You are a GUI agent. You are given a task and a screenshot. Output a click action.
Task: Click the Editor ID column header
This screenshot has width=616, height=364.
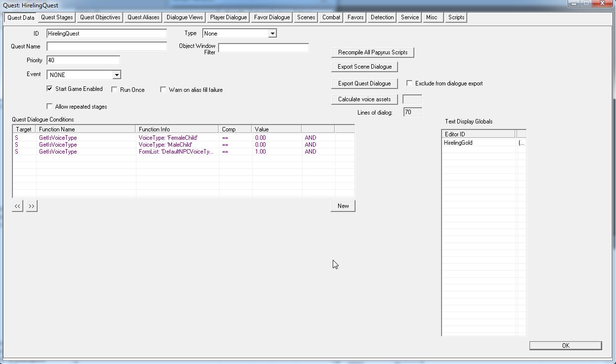[x=479, y=134]
